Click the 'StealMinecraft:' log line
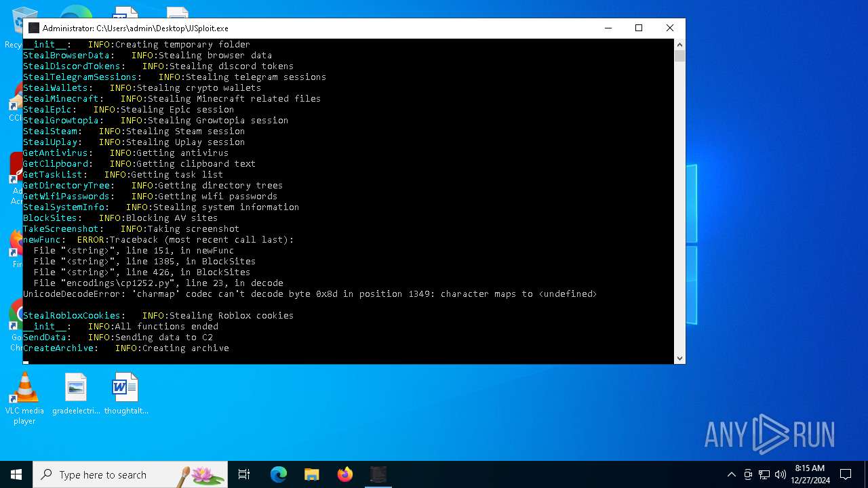The image size is (868, 488). tap(172, 99)
